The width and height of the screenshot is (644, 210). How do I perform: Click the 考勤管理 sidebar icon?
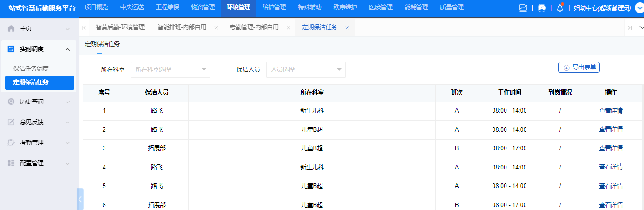11,142
